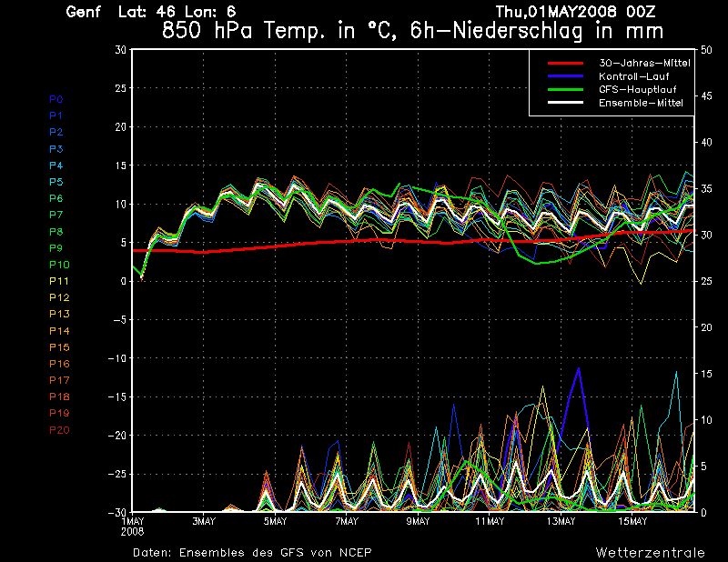Click ensemble member label P10
Screen dimensions: 728x562
point(58,265)
